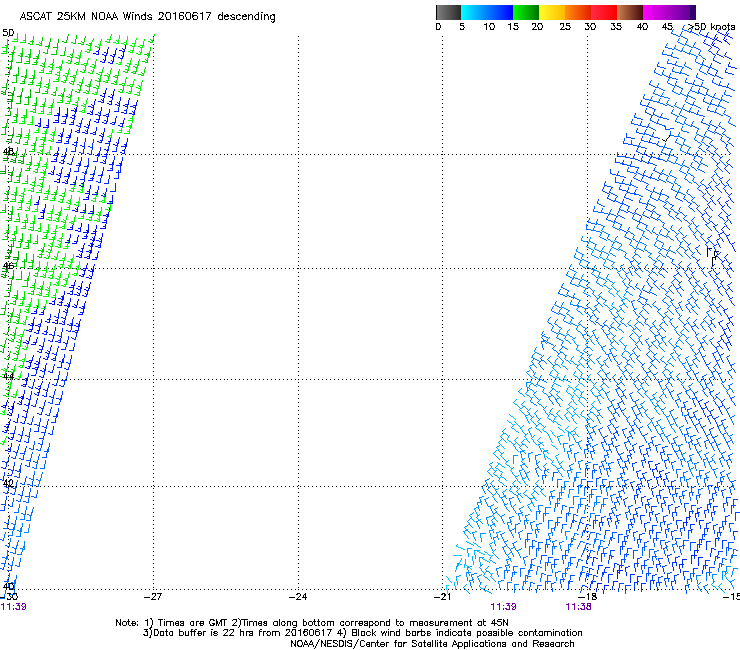Pick the yellow 20-25 knots color band
Image resolution: width=740 pixels, height=650 pixels.
(x=552, y=12)
